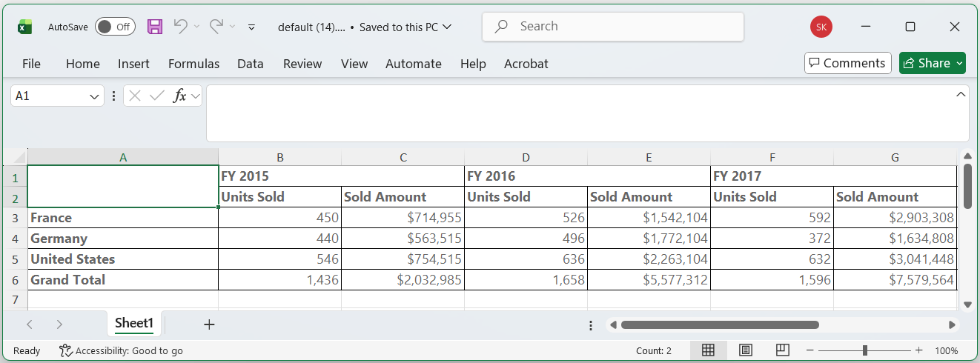Switch to Page Layout view icon
The width and height of the screenshot is (980, 363).
click(x=746, y=350)
